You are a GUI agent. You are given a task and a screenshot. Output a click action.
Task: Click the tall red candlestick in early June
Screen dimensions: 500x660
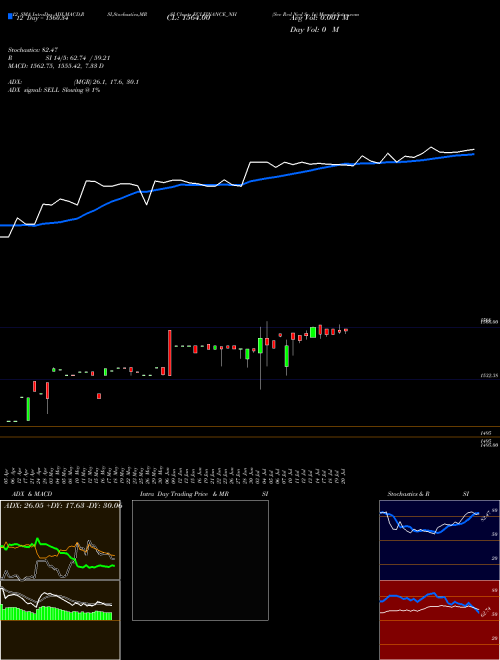(170, 353)
